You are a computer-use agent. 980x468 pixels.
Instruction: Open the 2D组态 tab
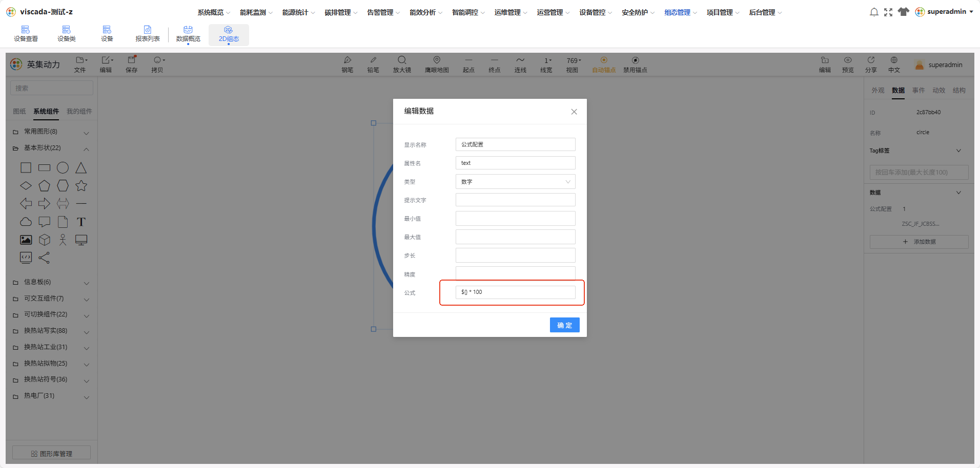click(x=229, y=34)
